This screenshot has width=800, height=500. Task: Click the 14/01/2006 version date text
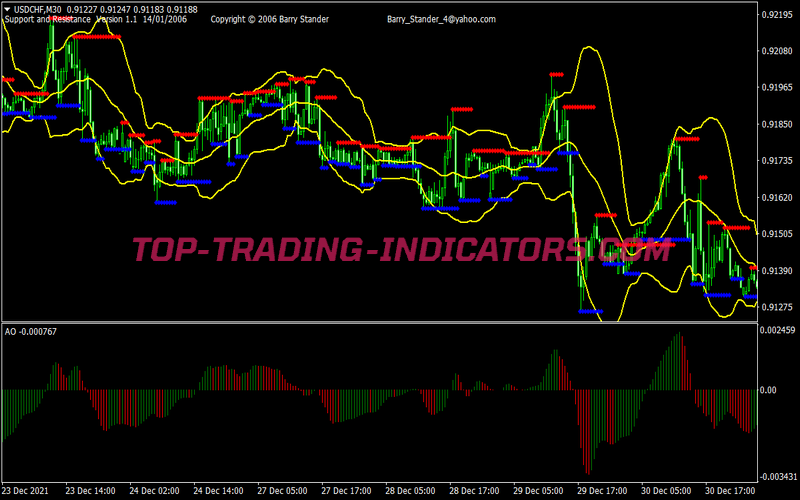tap(165, 19)
